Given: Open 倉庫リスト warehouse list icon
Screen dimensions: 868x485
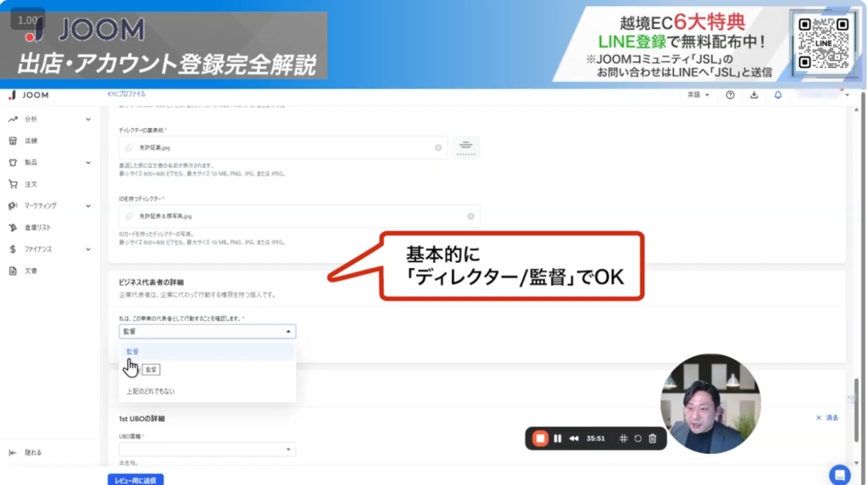Looking at the screenshot, I should coord(13,227).
